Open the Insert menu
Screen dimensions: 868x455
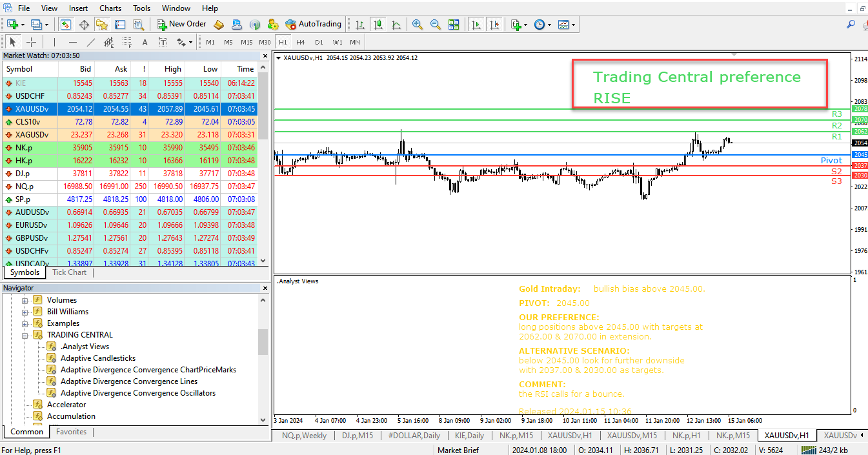point(79,8)
